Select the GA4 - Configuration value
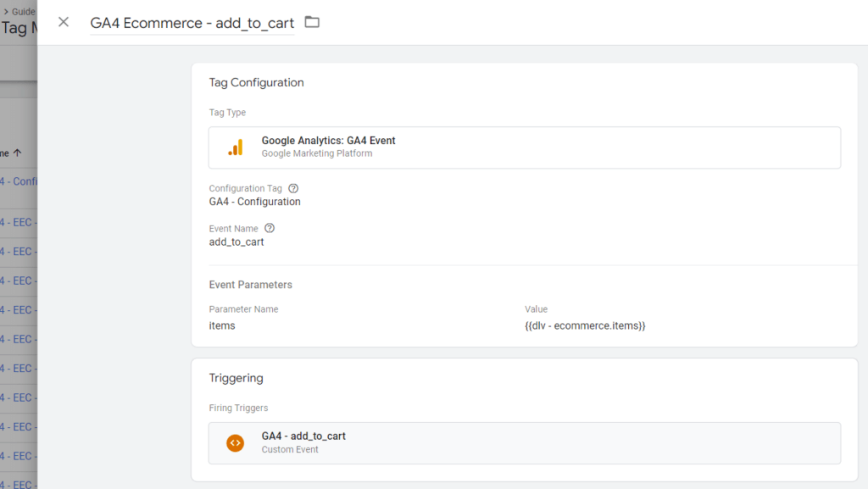 (x=254, y=202)
